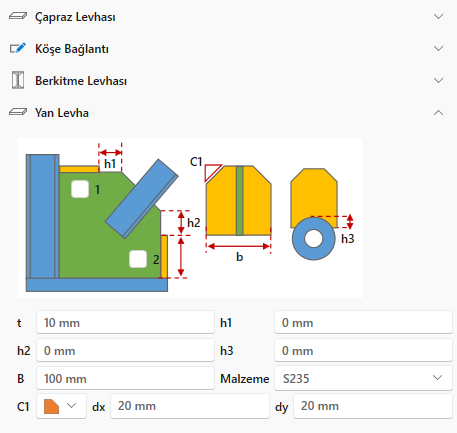Click white square marked 1 in diagram
This screenshot has height=433, width=457.
tap(80, 189)
